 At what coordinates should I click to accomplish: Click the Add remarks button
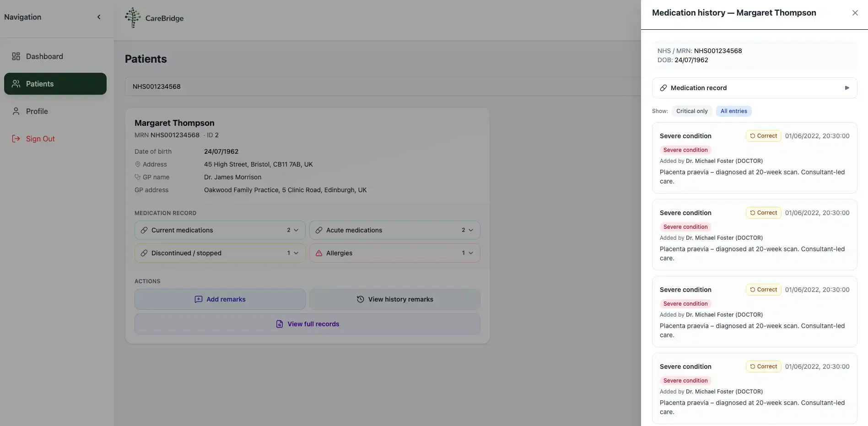[220, 299]
